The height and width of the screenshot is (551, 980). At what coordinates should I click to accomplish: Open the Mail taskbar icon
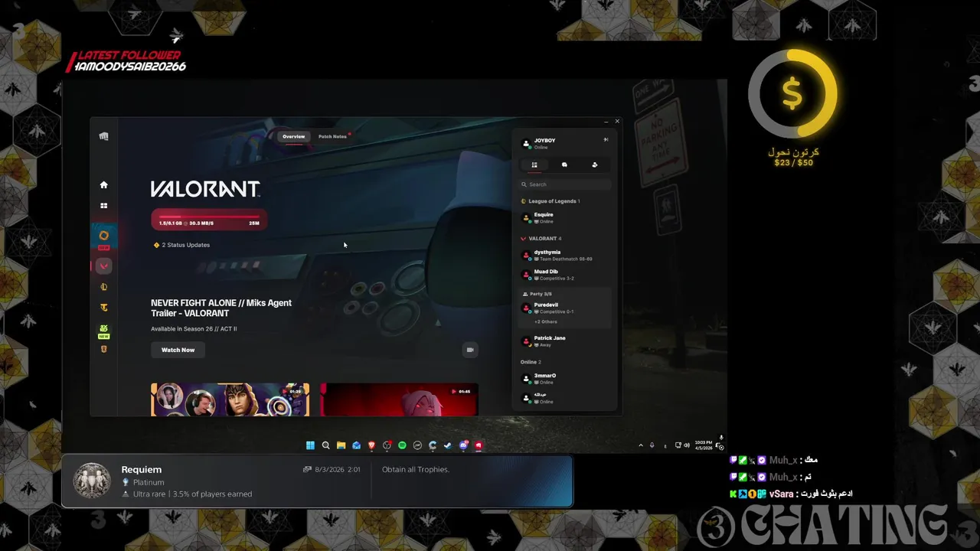pyautogui.click(x=356, y=445)
